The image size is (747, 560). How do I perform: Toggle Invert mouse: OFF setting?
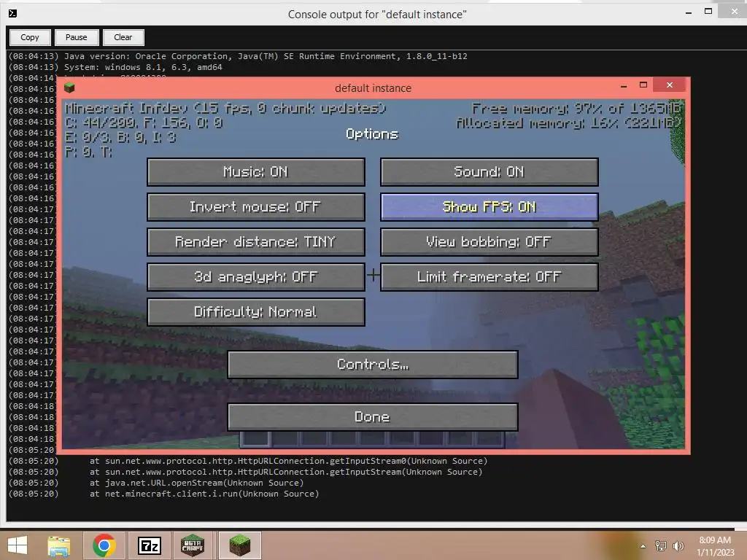(256, 206)
